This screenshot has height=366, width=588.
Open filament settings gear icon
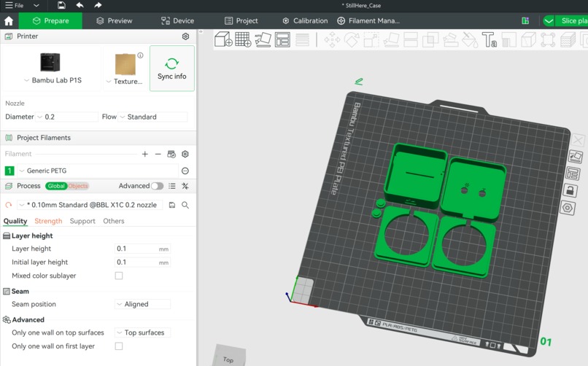(185, 154)
